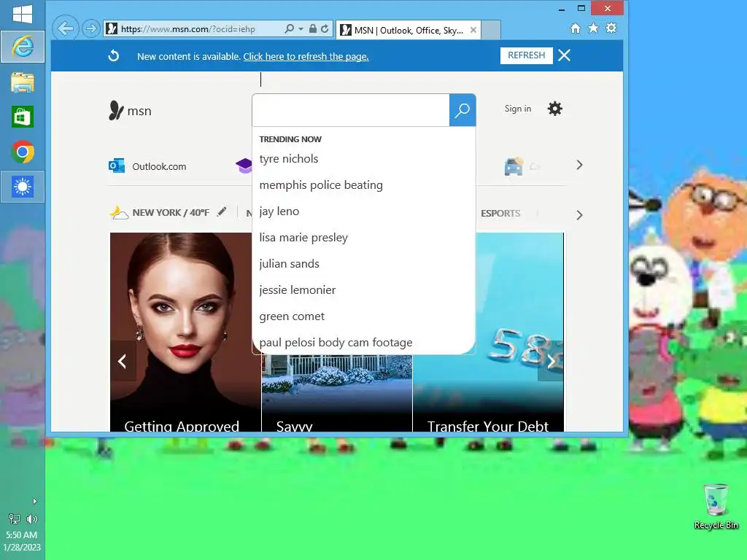This screenshot has height=560, width=747.
Task: Select trending search 'tyre nichols'
Action: (x=289, y=158)
